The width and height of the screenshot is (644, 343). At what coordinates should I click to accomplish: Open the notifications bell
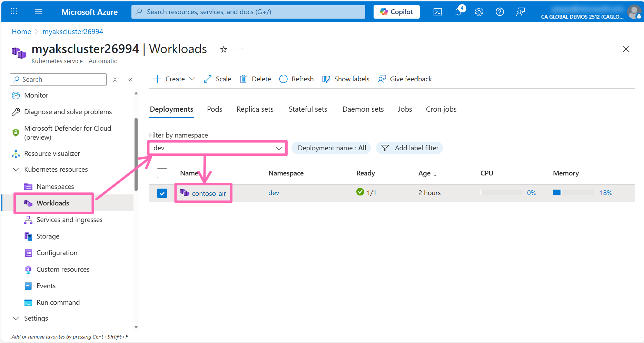coord(458,12)
